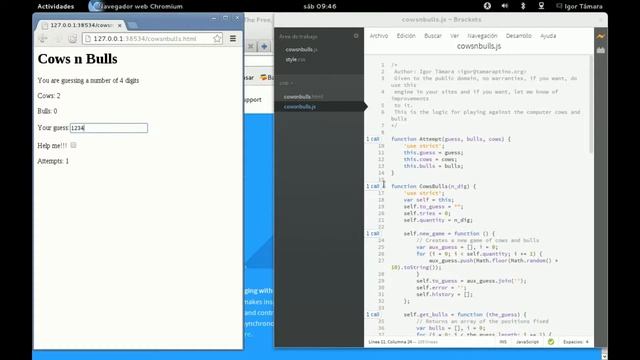
Task: Click the forward navigation arrow in Chromium
Action: 58,39
